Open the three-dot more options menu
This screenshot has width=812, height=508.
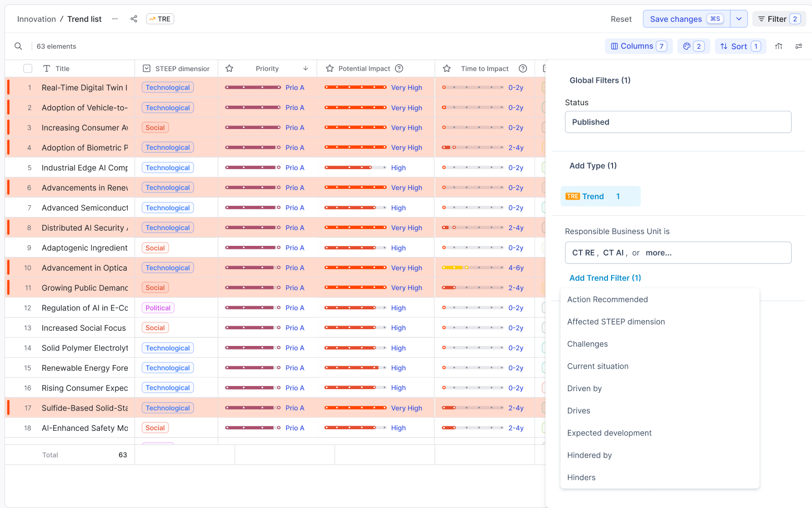[x=115, y=19]
